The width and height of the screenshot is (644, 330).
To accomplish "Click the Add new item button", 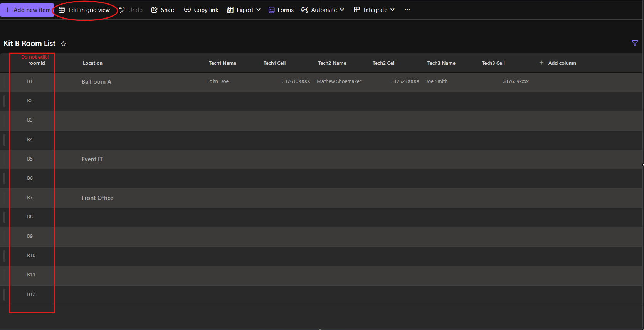I will [x=27, y=10].
